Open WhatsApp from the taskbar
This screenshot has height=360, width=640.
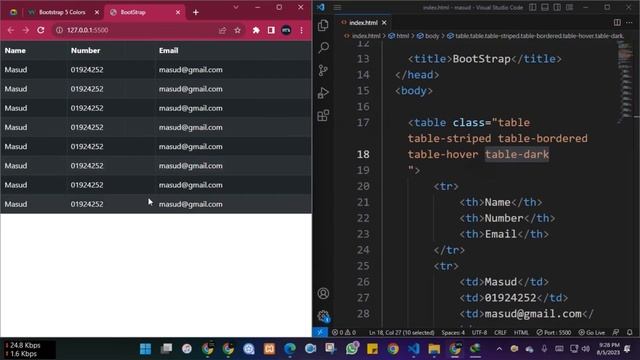pos(352,349)
